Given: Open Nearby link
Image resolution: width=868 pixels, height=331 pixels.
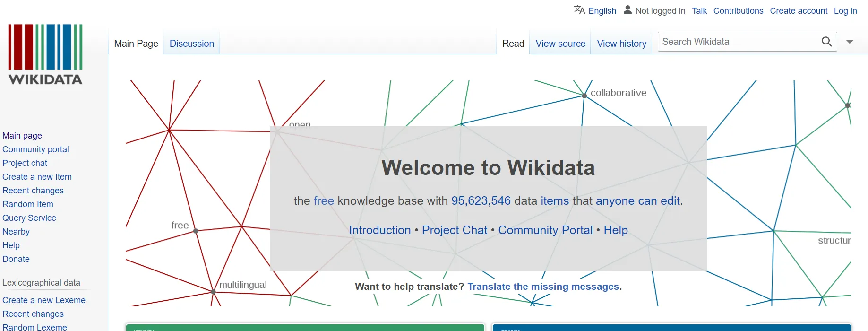Looking at the screenshot, I should click(x=16, y=232).
